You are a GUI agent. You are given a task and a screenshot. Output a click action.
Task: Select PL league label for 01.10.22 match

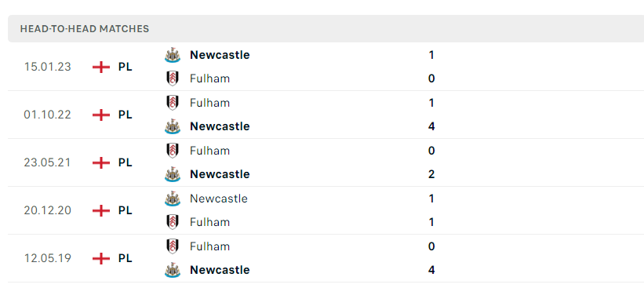coord(126,115)
